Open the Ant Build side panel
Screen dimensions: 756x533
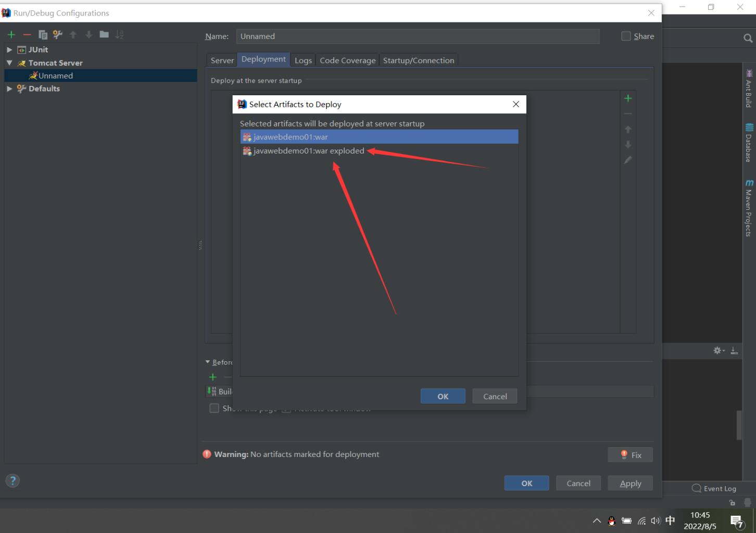(749, 88)
